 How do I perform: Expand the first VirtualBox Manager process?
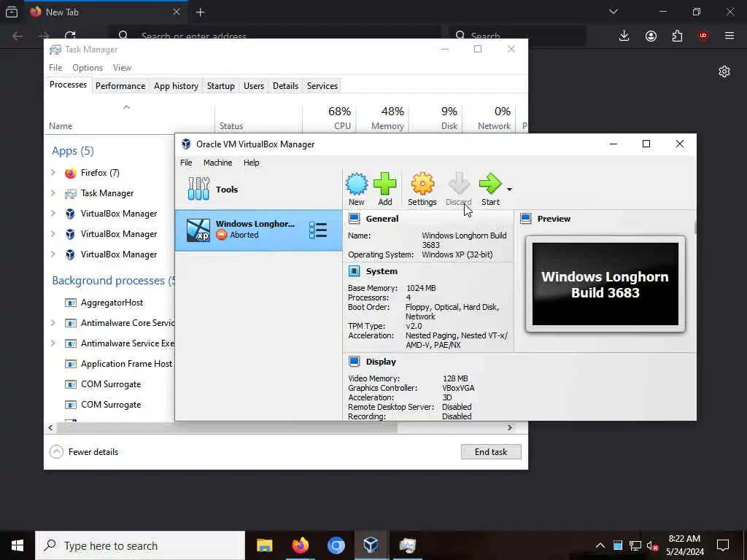[53, 214]
